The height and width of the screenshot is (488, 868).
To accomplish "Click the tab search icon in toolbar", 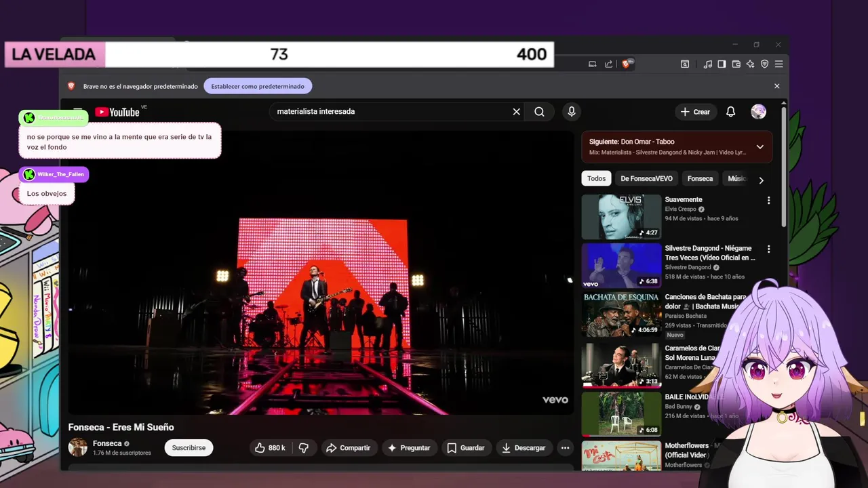I will [x=685, y=64].
